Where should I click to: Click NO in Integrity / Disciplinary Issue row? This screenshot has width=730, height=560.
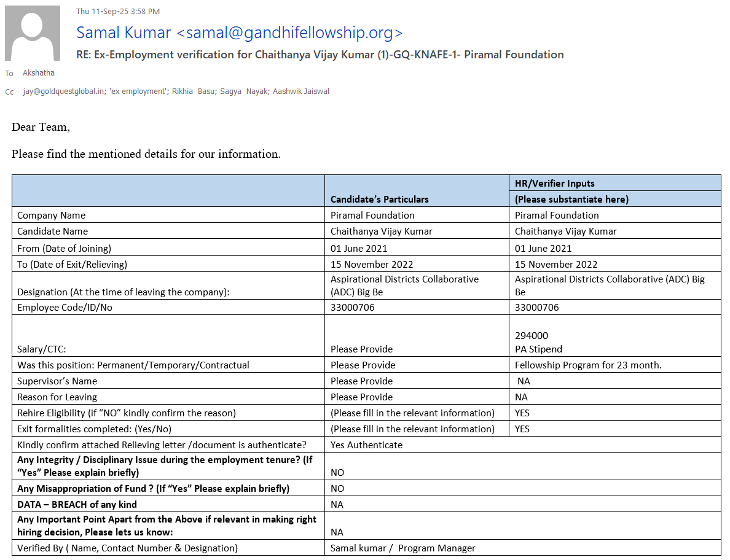coord(337,473)
